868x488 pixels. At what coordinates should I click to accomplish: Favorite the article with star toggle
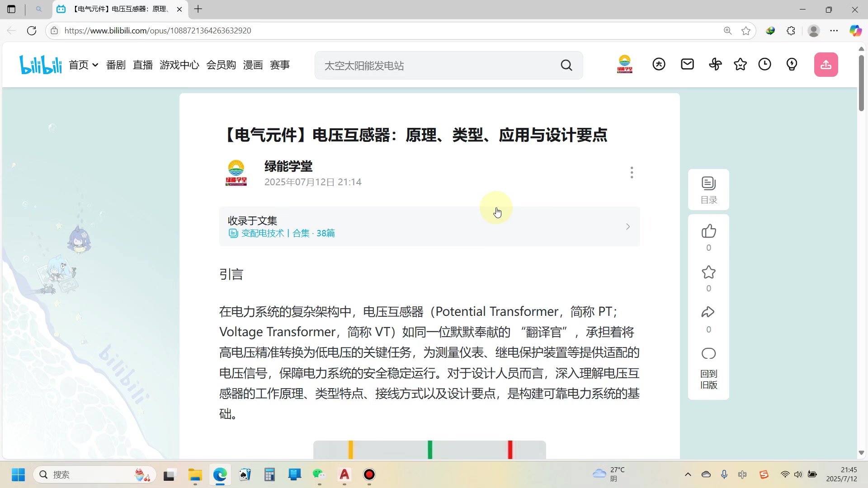[x=708, y=272]
